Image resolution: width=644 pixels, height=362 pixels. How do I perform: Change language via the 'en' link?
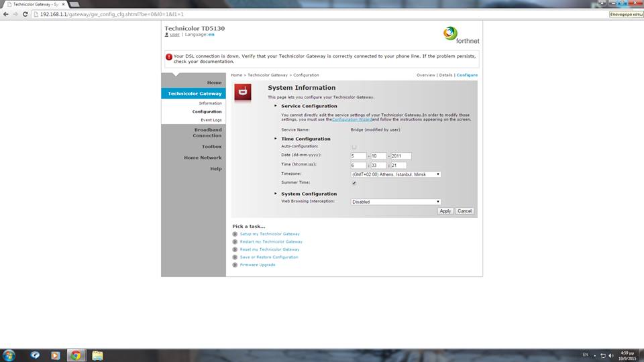pos(211,34)
